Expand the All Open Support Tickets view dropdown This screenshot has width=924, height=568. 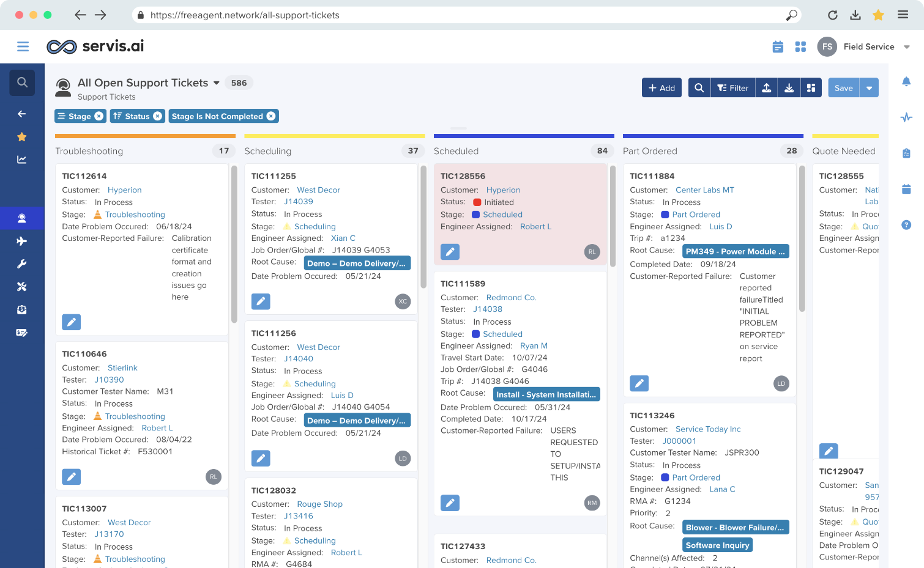[x=216, y=83]
